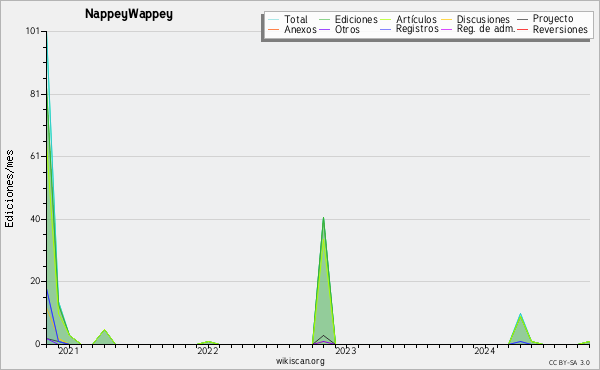The width and height of the screenshot is (600, 370).
Task: Click the early 2021 small green peak
Action: [104, 330]
